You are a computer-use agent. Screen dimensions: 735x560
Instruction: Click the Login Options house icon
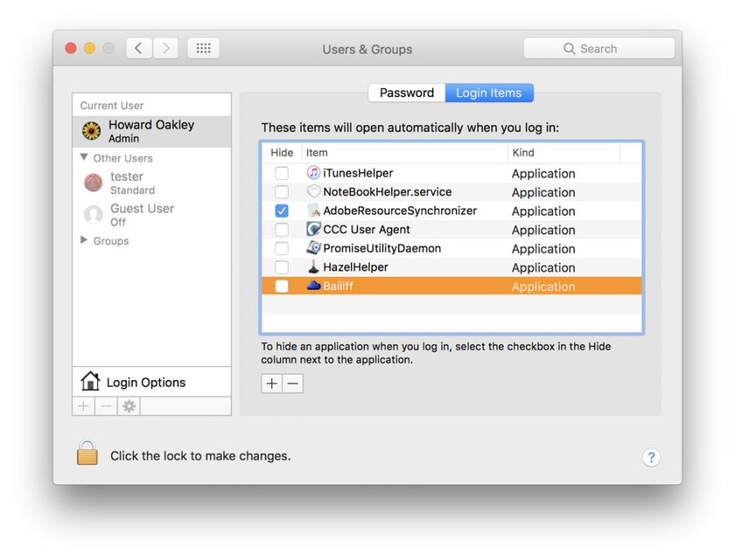(91, 382)
